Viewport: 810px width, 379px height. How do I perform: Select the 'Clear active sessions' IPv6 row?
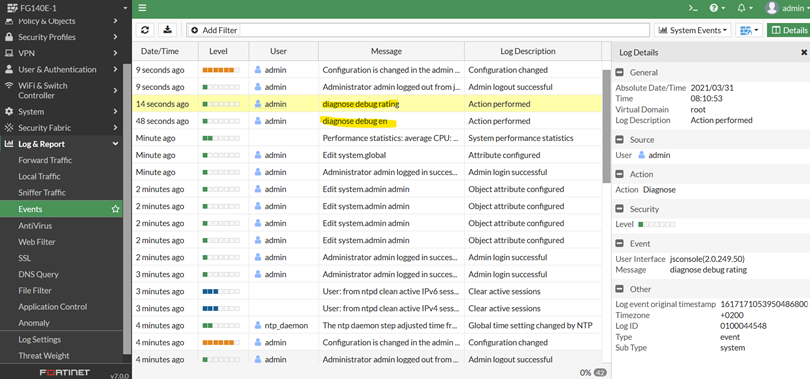click(367, 291)
